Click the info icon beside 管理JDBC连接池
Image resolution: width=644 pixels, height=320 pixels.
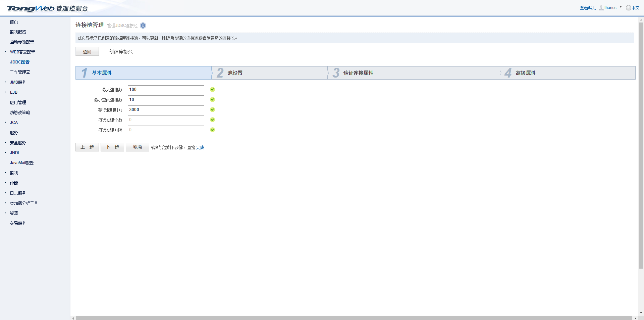143,26
